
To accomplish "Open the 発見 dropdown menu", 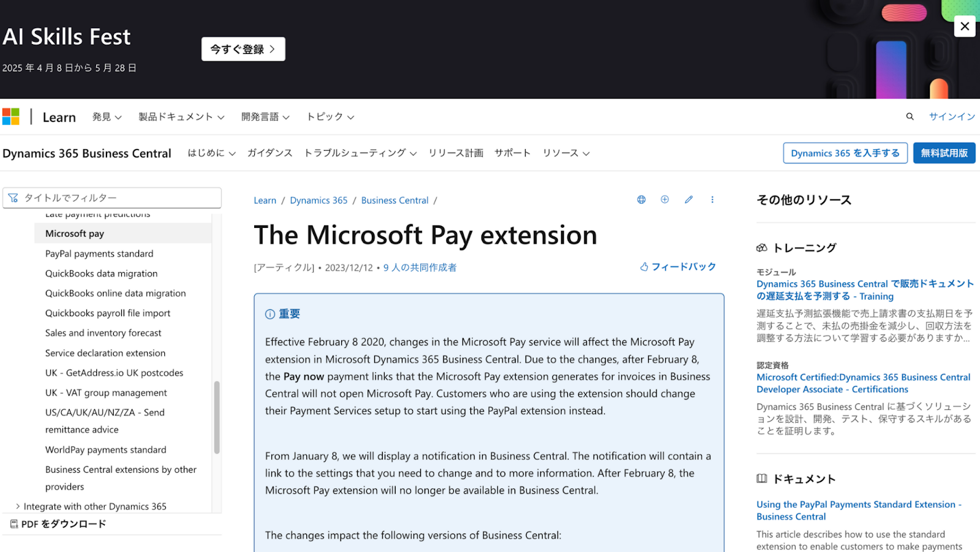I will (107, 117).
